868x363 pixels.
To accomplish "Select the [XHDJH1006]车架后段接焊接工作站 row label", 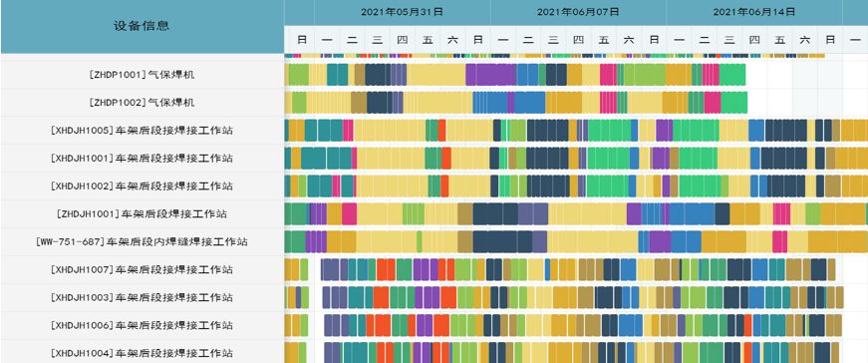I will click(x=143, y=325).
